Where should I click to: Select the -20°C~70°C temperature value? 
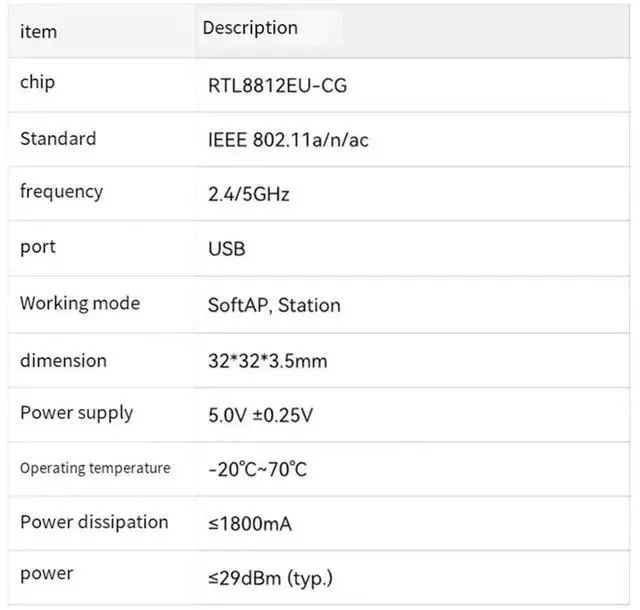click(x=258, y=470)
